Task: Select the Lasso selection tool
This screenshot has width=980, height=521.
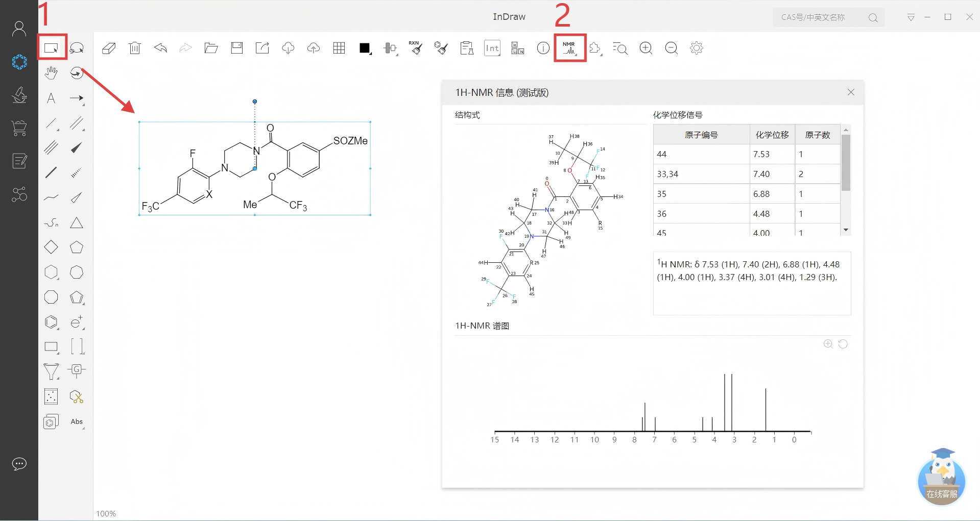Action: [77, 47]
